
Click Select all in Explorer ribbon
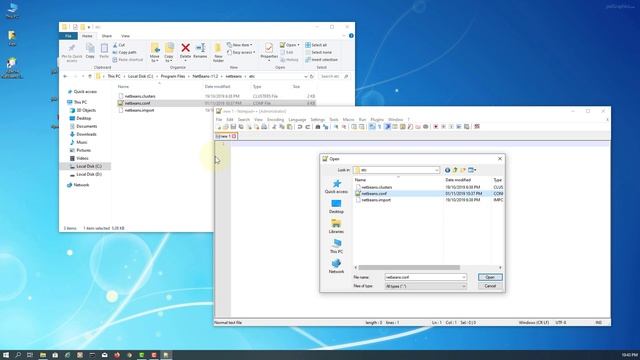coord(316,45)
